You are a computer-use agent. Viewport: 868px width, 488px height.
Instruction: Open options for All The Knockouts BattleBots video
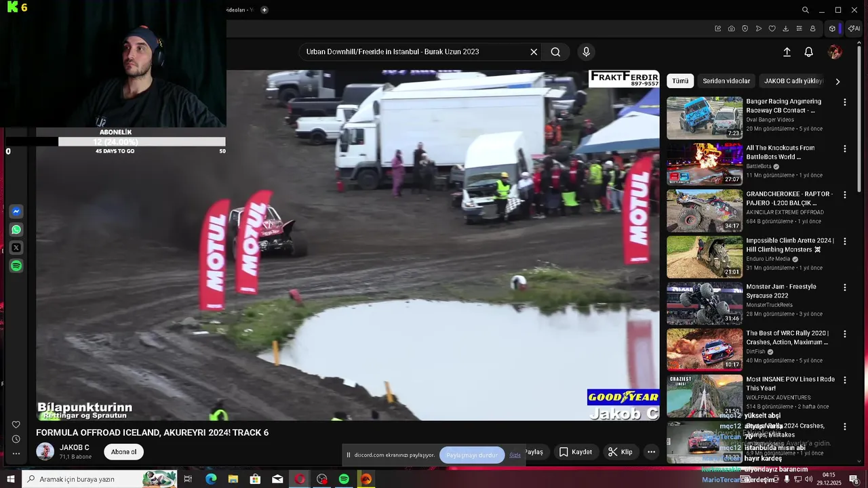point(844,148)
